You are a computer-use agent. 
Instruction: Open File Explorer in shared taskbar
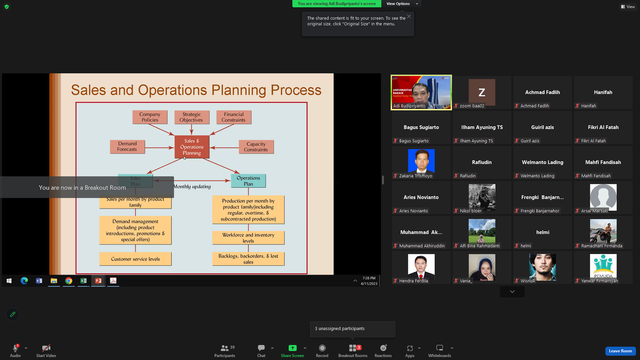54,281
